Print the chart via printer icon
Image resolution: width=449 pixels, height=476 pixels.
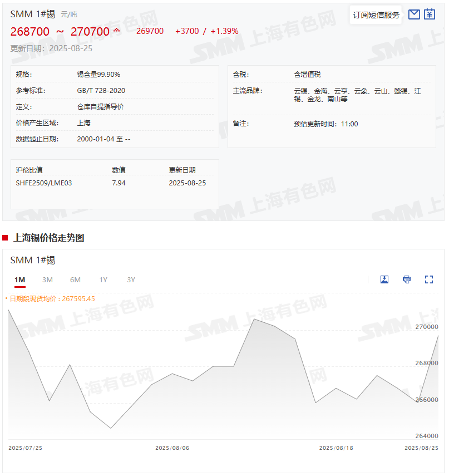pos(407,279)
